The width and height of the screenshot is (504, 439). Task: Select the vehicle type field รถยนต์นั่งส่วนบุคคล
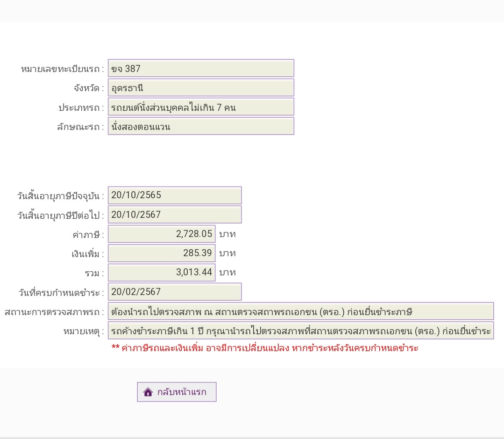point(201,107)
